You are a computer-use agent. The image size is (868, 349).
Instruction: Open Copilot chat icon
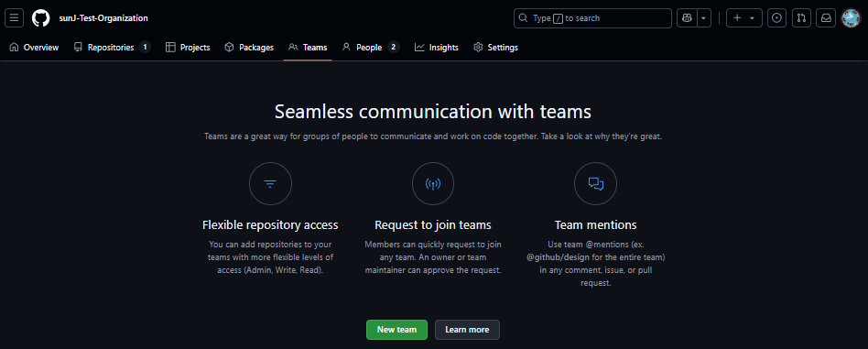click(687, 17)
